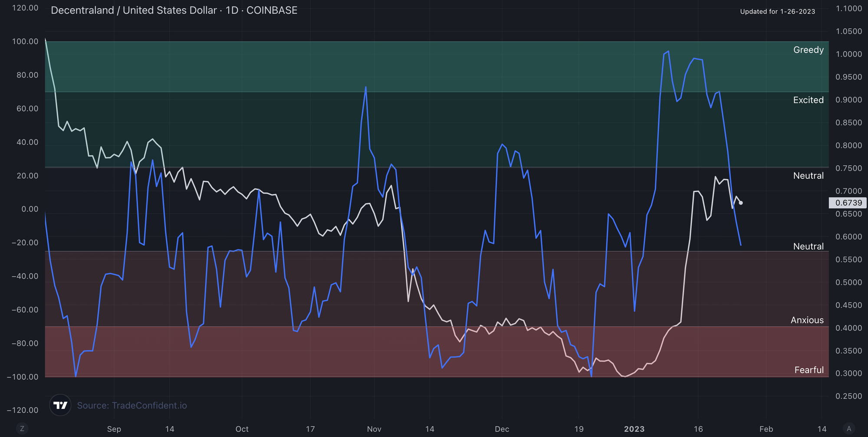Click the 0.7500 price on right axis
The width and height of the screenshot is (868, 437).
pyautogui.click(x=849, y=168)
